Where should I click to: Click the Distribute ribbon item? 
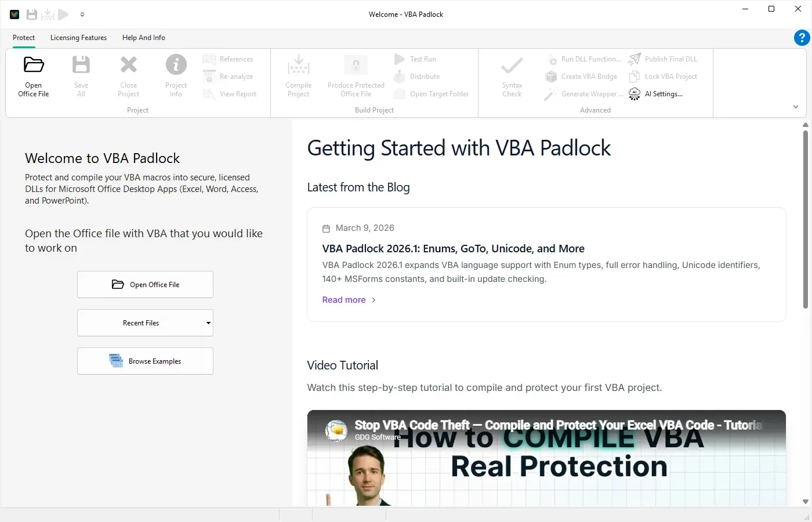click(416, 77)
